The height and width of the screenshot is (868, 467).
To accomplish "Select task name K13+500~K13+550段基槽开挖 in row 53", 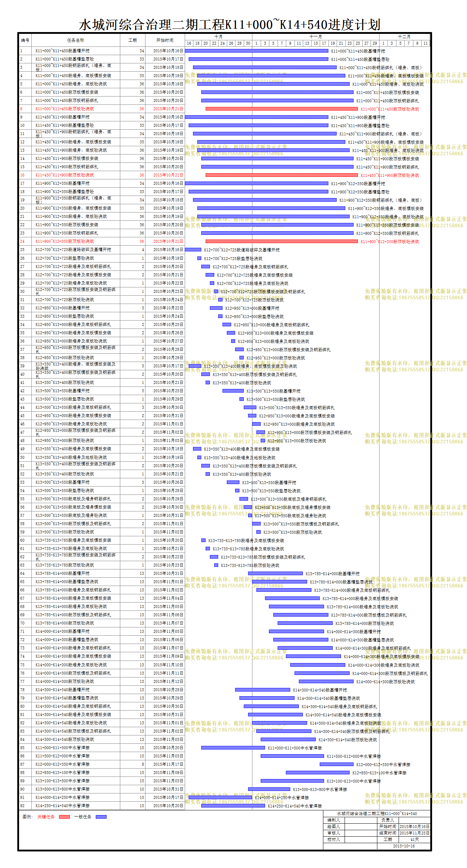I will pyautogui.click(x=63, y=482).
